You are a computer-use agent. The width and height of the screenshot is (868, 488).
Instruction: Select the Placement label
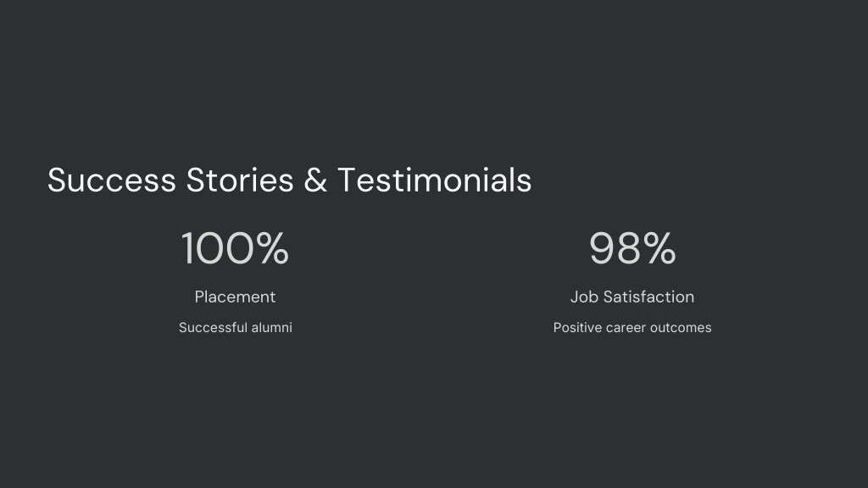(236, 297)
